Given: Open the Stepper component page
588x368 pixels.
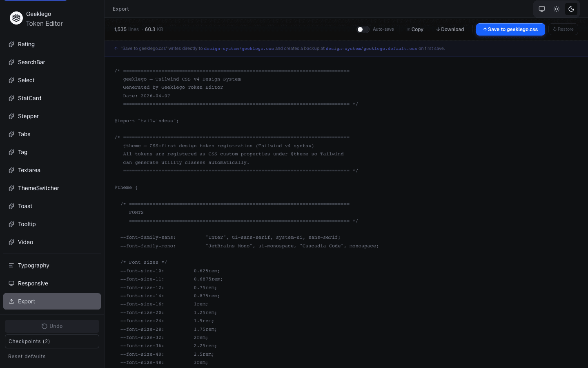Looking at the screenshot, I should click(52, 116).
